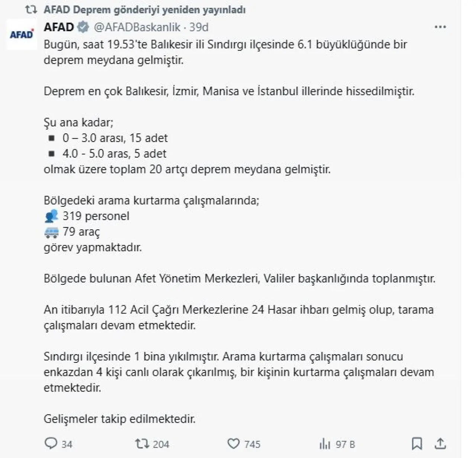Open the @AFADBaskanlik handle link
Viewport: 476px width, 458px height.
[x=137, y=27]
